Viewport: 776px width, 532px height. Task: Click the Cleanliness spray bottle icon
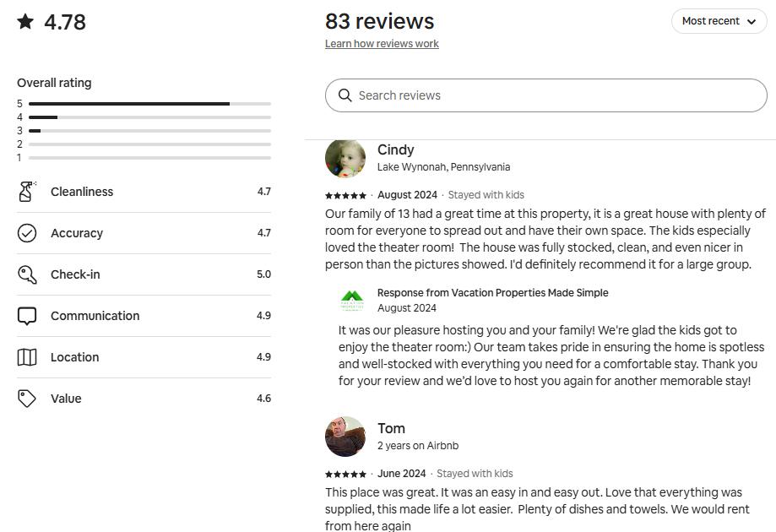coord(26,192)
